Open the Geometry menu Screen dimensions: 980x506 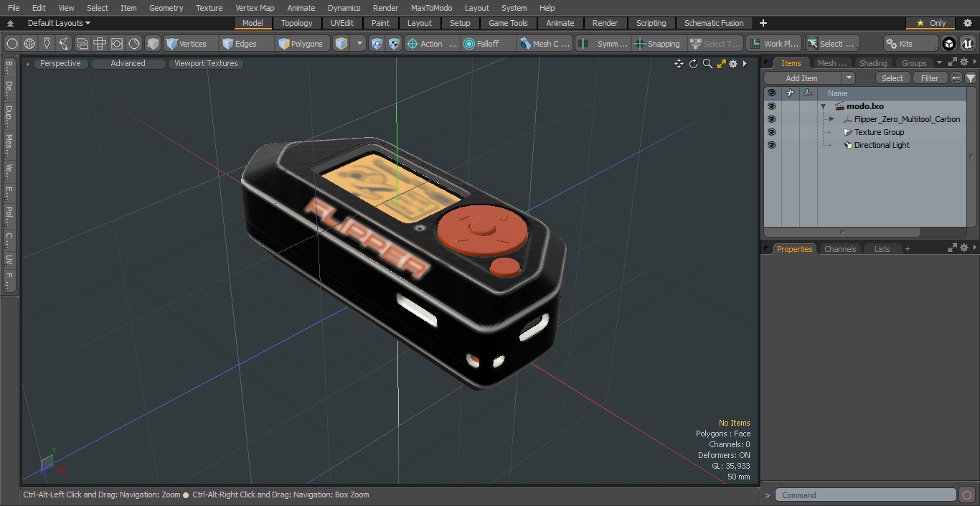[x=166, y=8]
